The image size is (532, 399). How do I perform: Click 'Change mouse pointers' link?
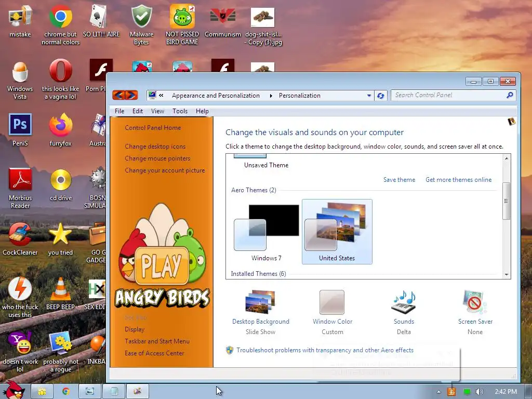[157, 158]
